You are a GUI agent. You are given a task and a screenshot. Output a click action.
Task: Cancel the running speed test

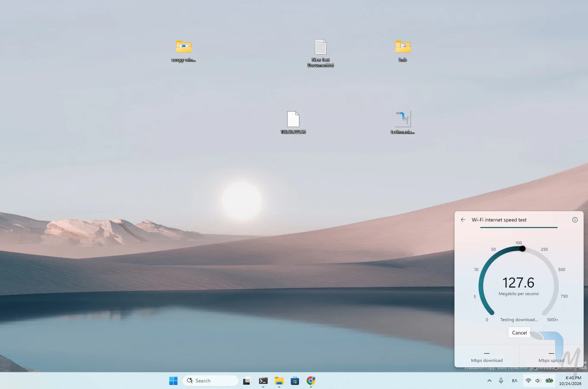click(519, 332)
